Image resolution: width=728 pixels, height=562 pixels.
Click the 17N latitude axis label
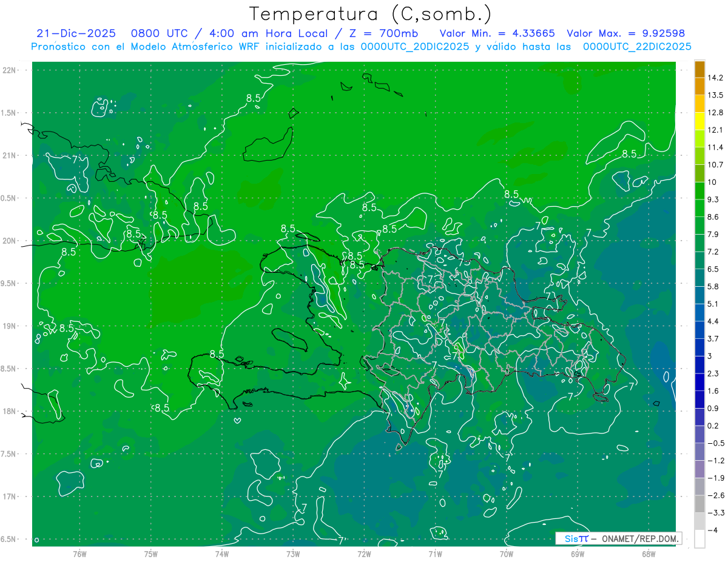pyautogui.click(x=10, y=497)
